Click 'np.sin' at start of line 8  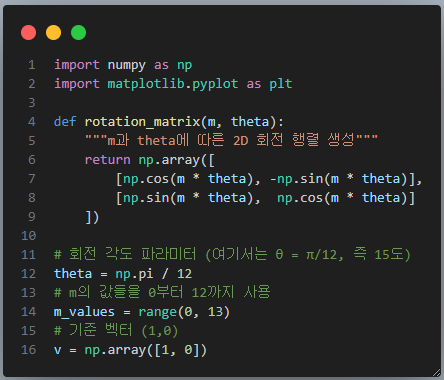click(146, 198)
